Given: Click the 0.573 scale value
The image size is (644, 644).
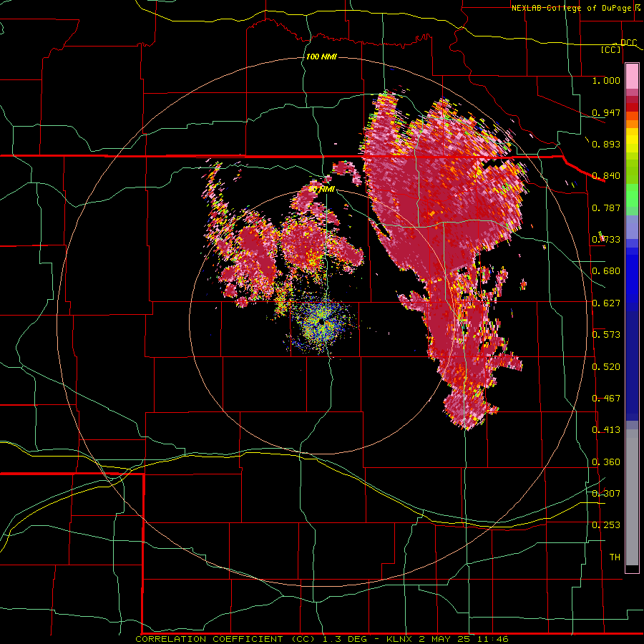Looking at the screenshot, I should tap(606, 335).
